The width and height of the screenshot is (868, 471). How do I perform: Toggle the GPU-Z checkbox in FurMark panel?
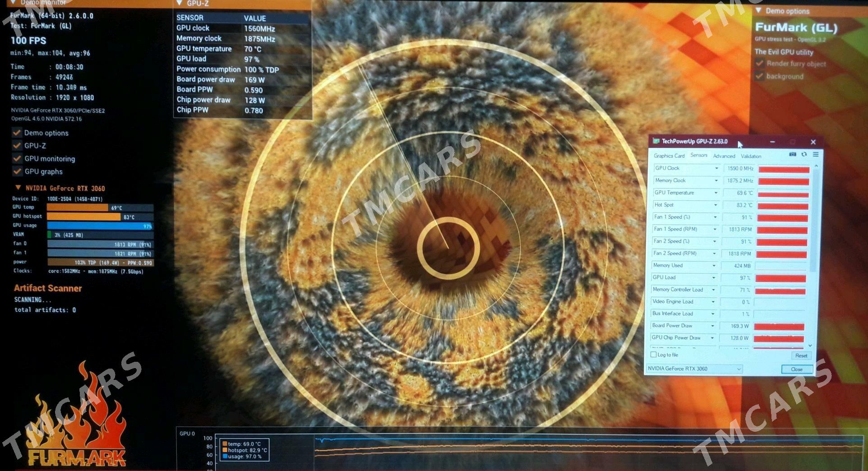point(17,145)
